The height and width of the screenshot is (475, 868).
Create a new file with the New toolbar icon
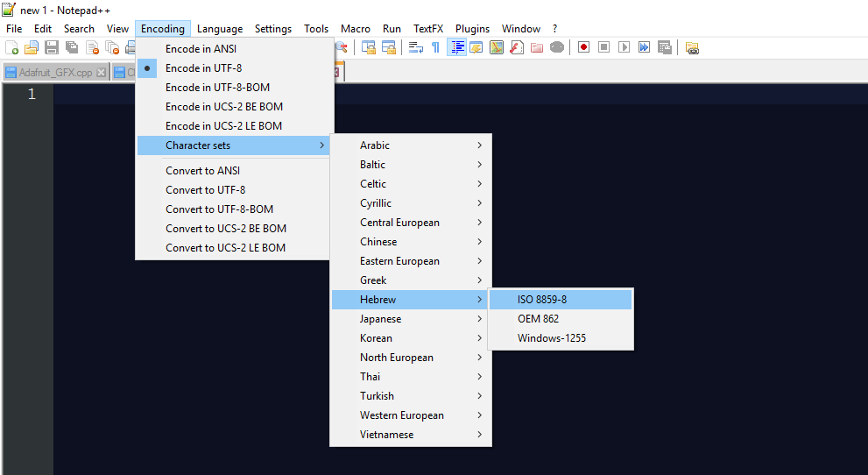click(11, 47)
